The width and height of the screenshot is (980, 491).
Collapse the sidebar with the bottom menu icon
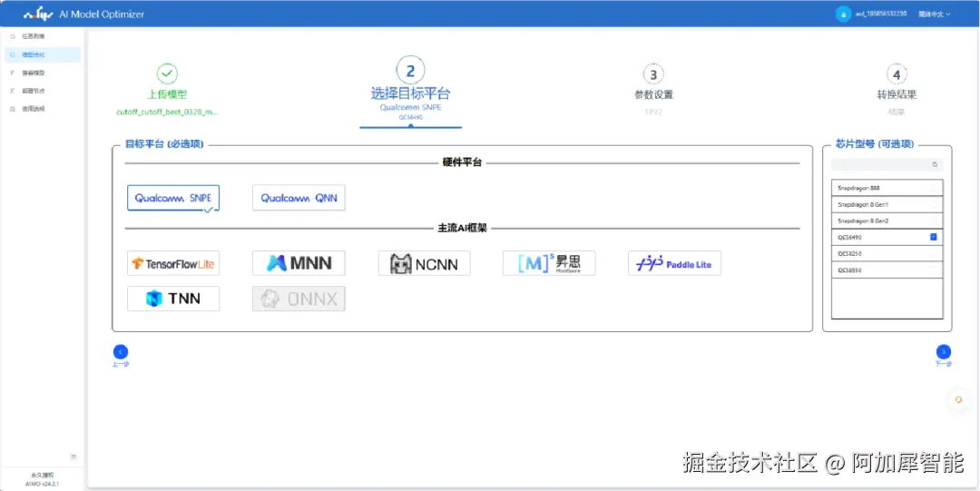73,457
